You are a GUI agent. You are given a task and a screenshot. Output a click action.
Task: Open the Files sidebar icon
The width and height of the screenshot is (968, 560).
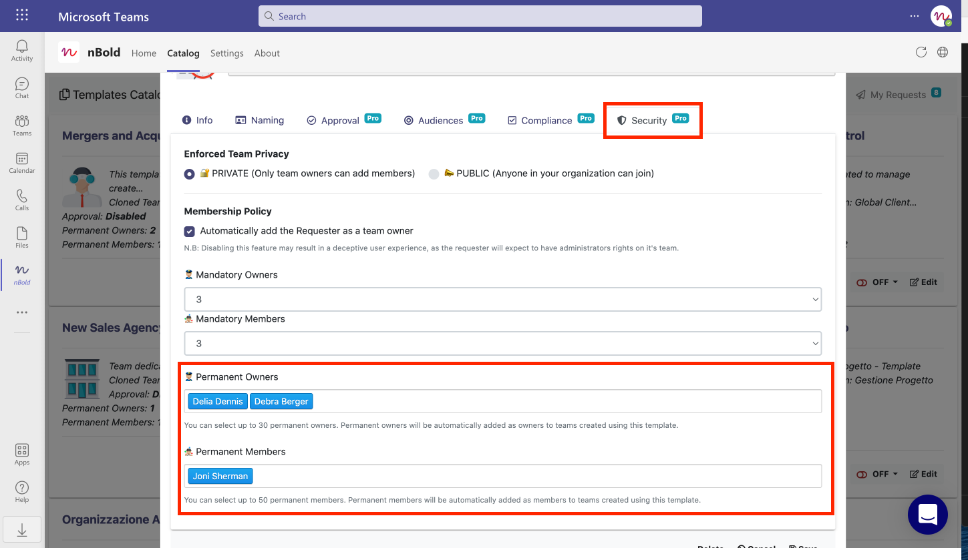tap(22, 237)
